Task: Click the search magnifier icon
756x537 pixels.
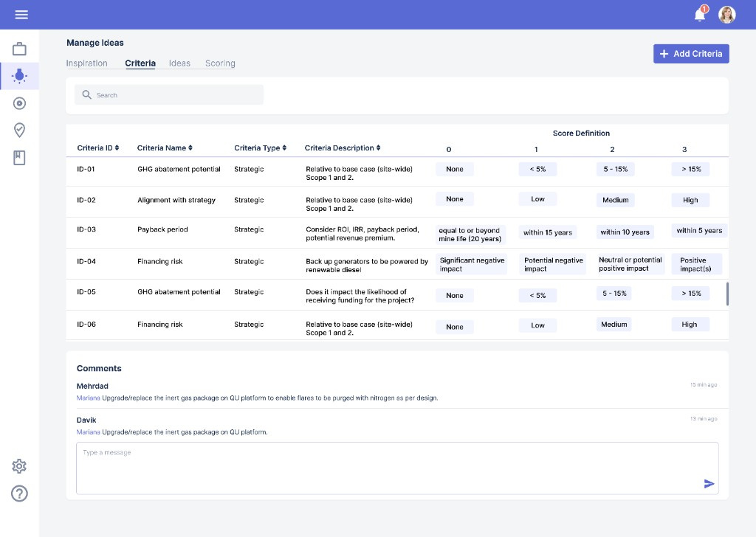Action: [86, 94]
